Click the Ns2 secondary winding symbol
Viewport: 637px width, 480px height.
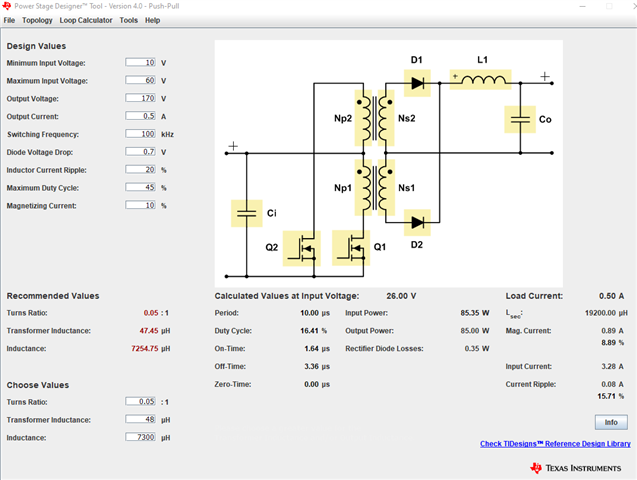click(x=386, y=118)
